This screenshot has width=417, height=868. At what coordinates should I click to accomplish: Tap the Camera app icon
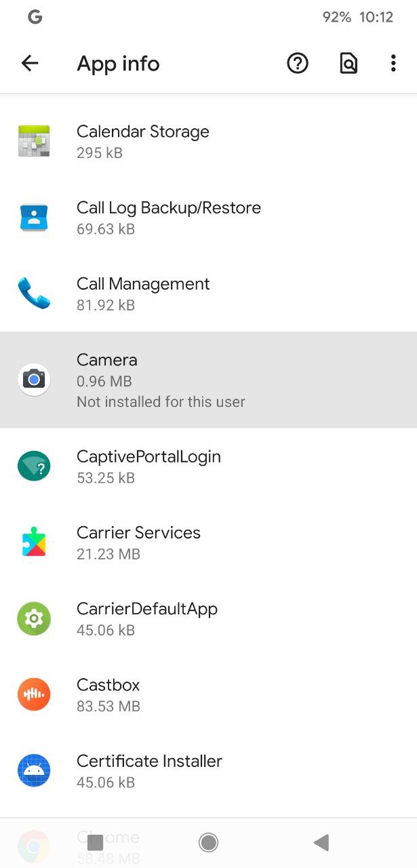click(34, 380)
